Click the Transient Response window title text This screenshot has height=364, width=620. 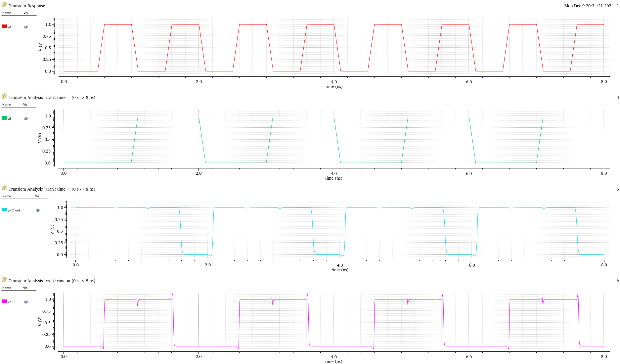coord(27,6)
